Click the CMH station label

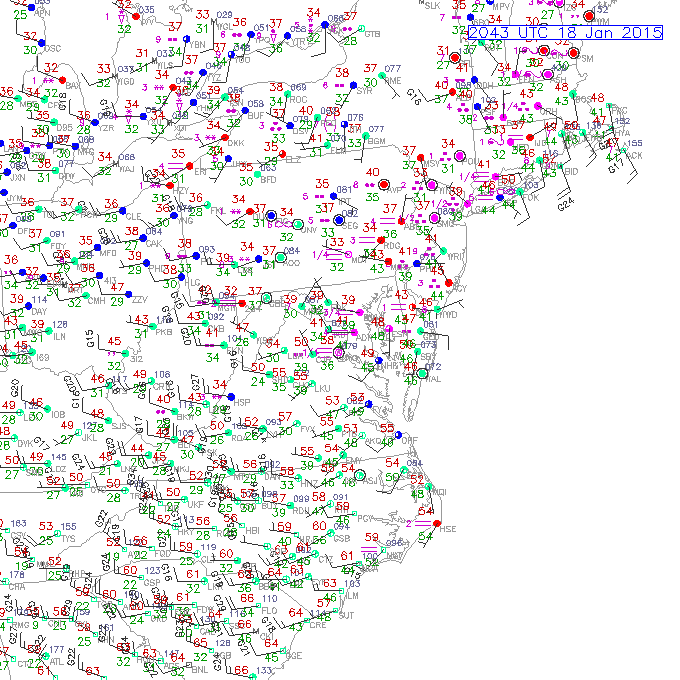97,300
